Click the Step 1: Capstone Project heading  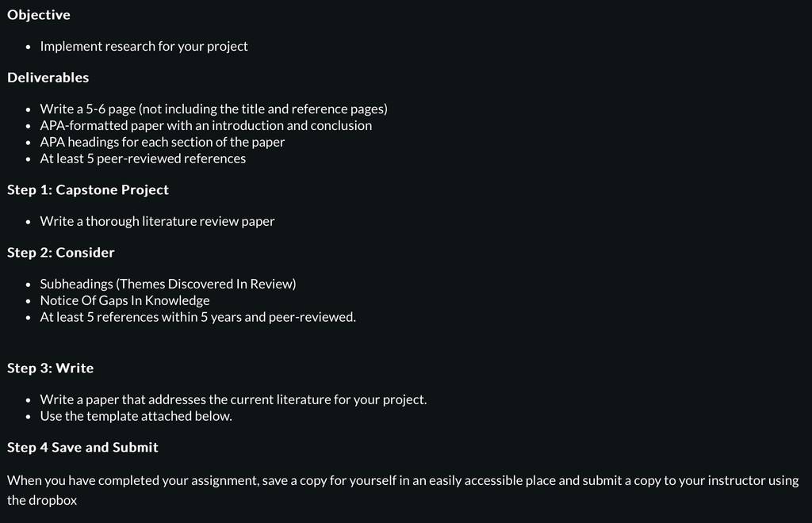[x=88, y=190]
